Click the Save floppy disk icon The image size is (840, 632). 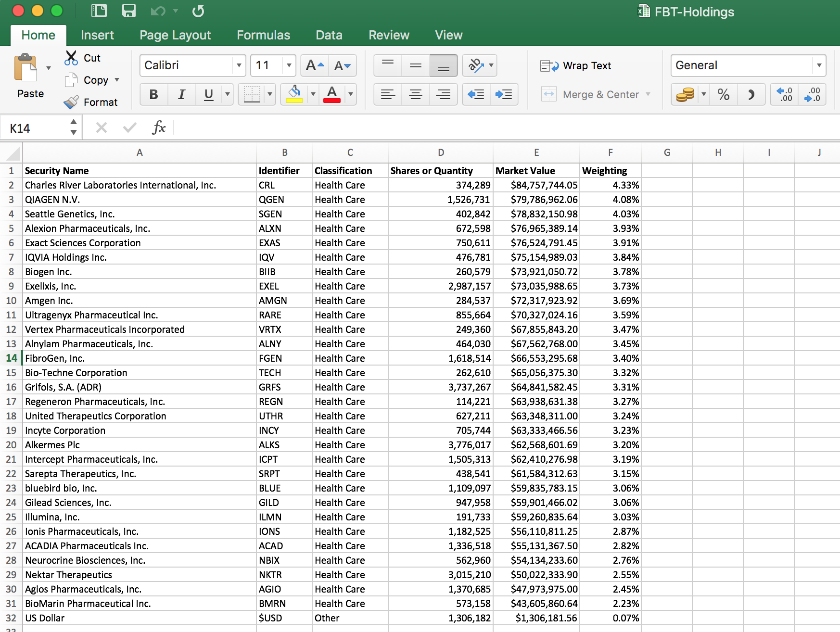128,11
